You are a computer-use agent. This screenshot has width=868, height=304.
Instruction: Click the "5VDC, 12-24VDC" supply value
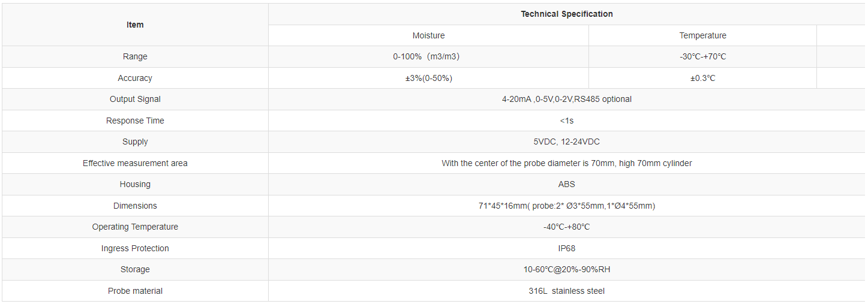click(x=566, y=142)
